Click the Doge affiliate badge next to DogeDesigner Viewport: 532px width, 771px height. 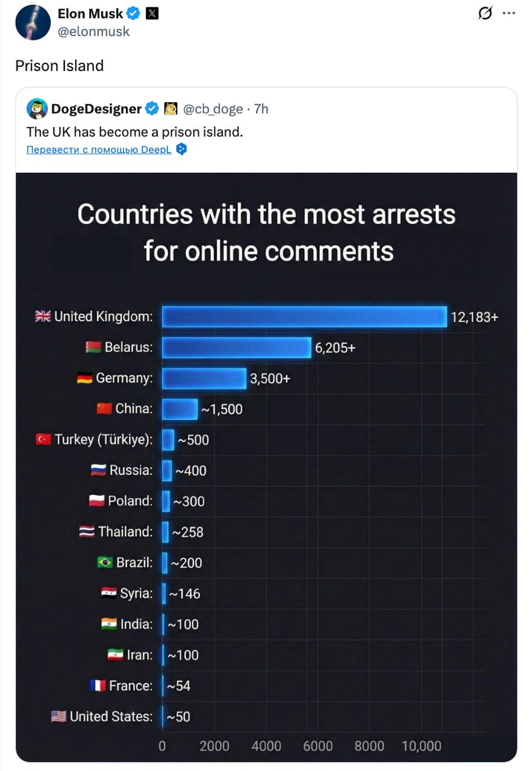[x=171, y=109]
